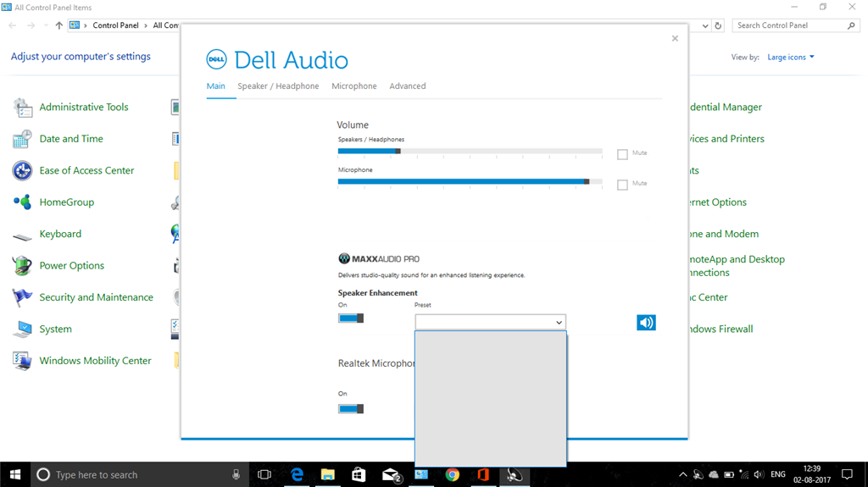The width and height of the screenshot is (868, 487).
Task: Open the Microsoft Store taskbar icon
Action: [x=359, y=475]
